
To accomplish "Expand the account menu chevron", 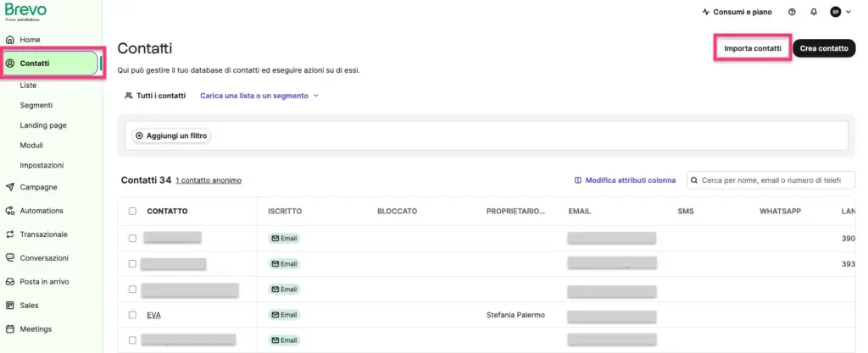I will 849,12.
